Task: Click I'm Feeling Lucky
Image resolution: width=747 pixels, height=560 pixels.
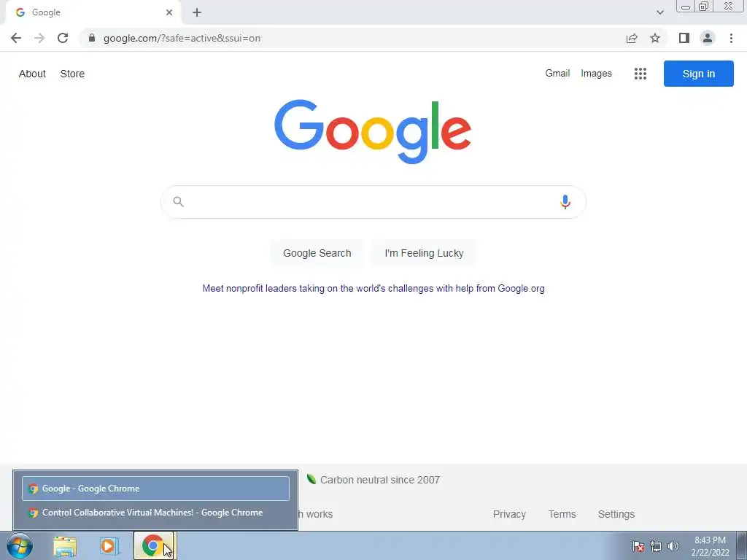Action: click(424, 253)
